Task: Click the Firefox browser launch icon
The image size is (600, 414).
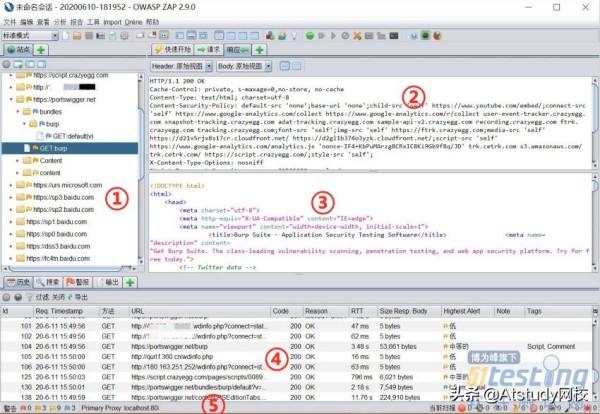Action: tap(437, 36)
